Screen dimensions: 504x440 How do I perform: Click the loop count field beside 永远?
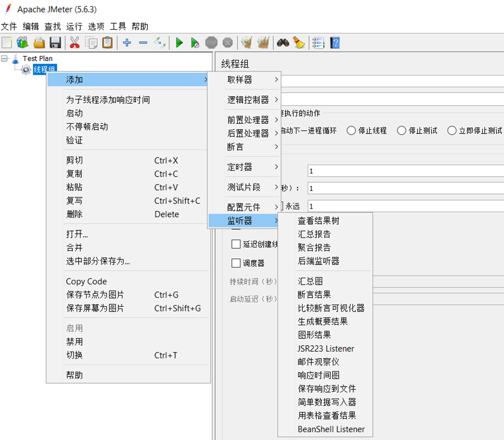pyautogui.click(x=406, y=206)
